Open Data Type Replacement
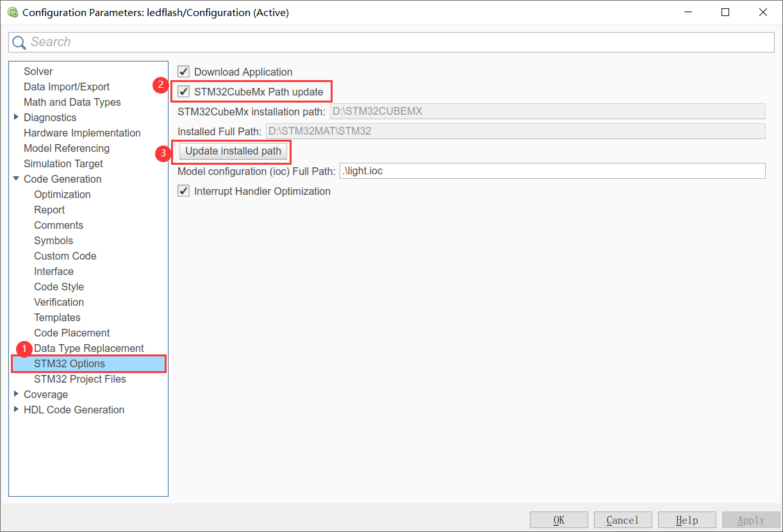The width and height of the screenshot is (783, 532). point(89,348)
